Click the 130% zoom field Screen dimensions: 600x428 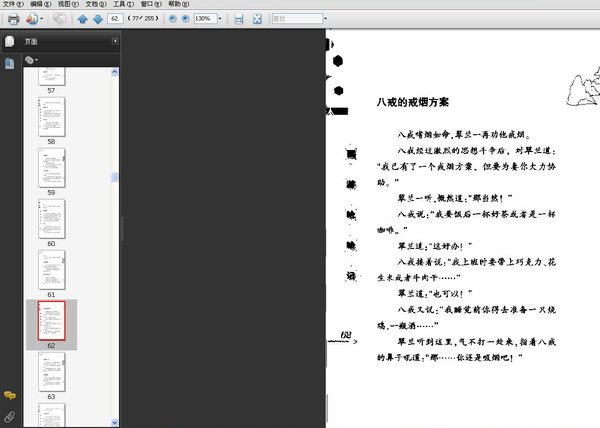click(205, 18)
